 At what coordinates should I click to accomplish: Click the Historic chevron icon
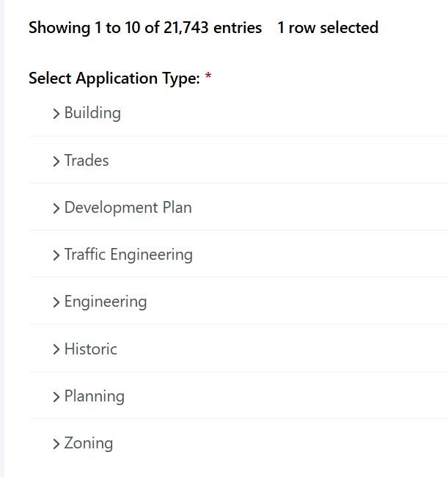56,349
